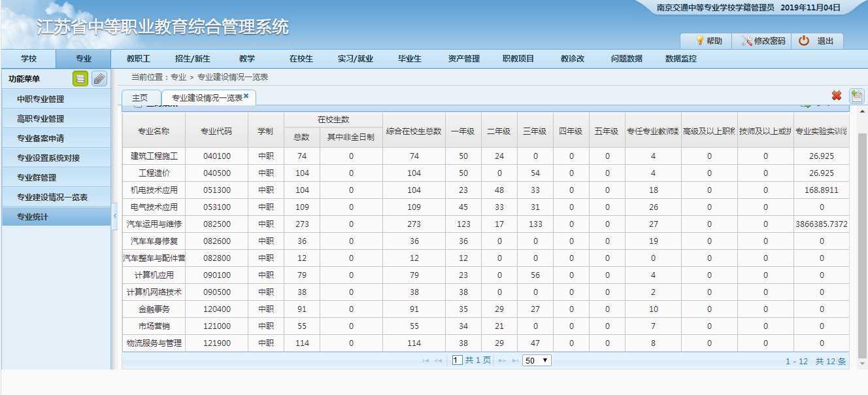868x395 pixels.
Task: Go to the first page in pager
Action: tap(426, 360)
